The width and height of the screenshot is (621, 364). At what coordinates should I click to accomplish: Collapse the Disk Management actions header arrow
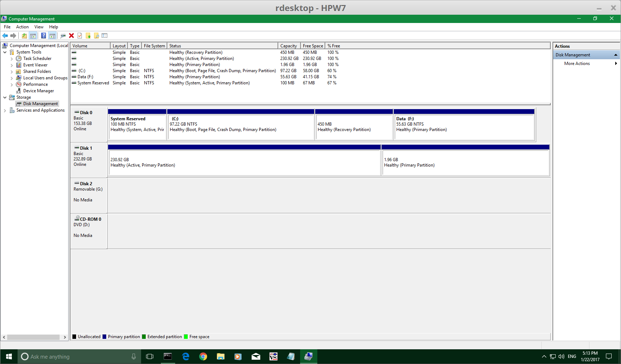616,55
